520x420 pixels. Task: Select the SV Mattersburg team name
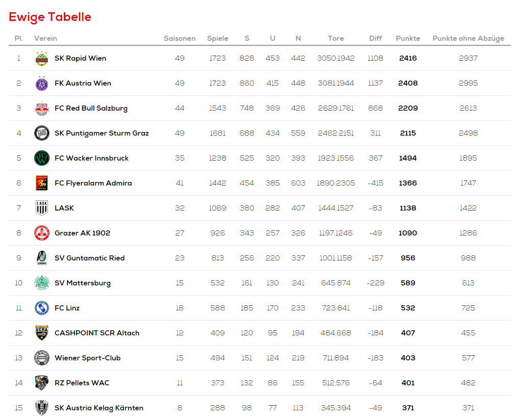coord(83,283)
